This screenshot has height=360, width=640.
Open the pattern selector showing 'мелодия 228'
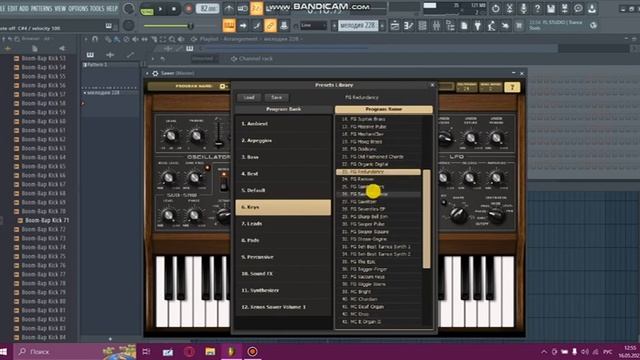point(358,26)
